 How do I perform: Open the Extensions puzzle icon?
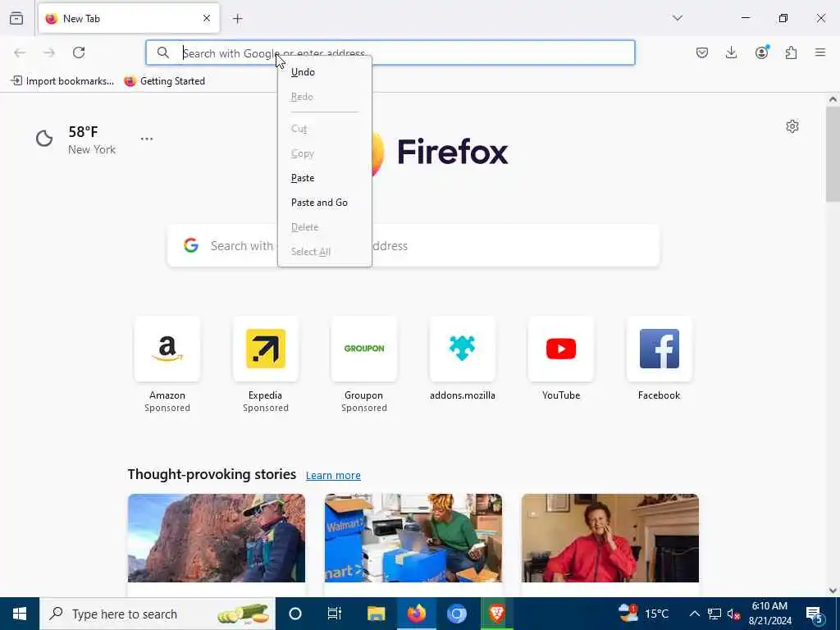[791, 52]
